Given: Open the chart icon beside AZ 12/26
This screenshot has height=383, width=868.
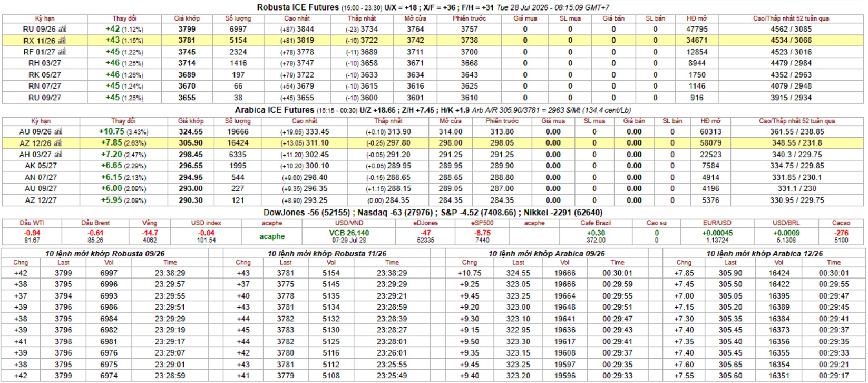Looking at the screenshot, I should [x=58, y=143].
